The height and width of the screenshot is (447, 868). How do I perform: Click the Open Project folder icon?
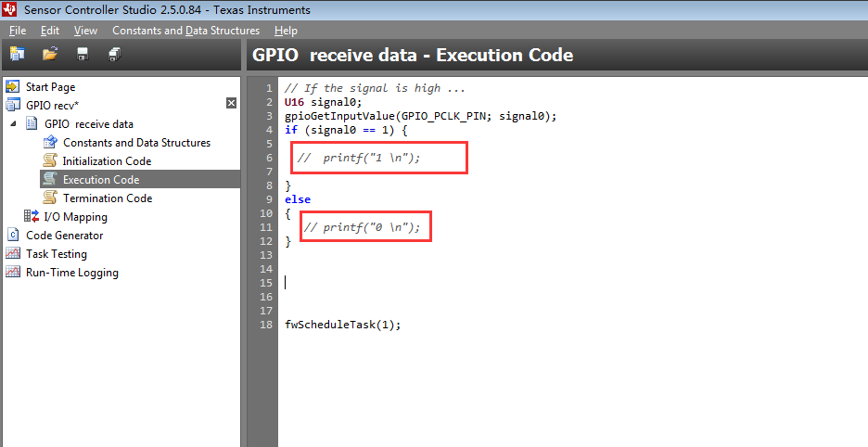(50, 54)
